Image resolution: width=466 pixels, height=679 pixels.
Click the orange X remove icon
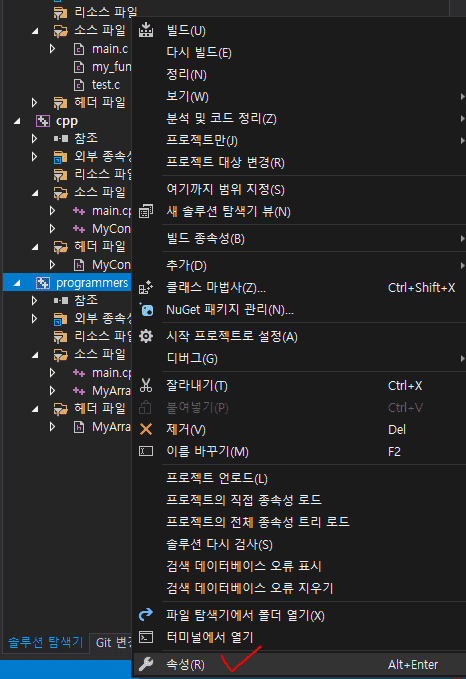(x=146, y=430)
